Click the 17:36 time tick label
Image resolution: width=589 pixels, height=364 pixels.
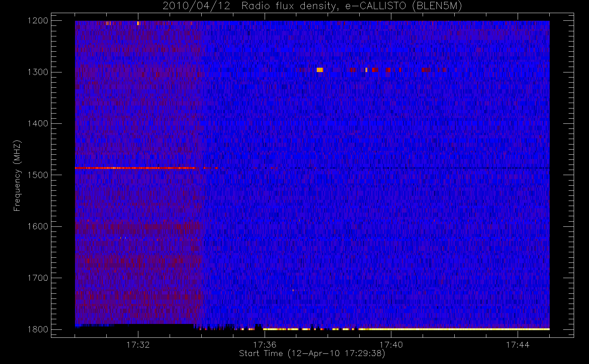click(265, 345)
